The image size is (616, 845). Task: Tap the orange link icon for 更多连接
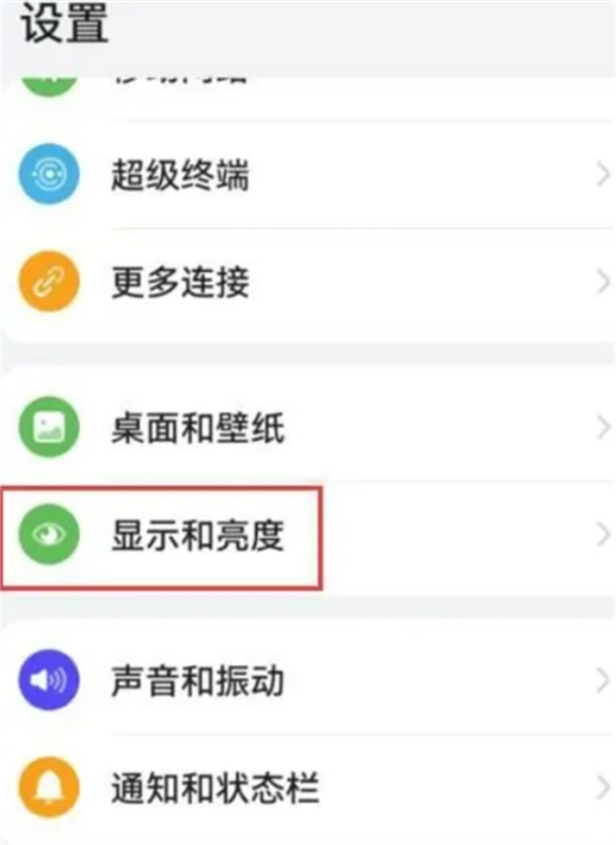pos(49,281)
